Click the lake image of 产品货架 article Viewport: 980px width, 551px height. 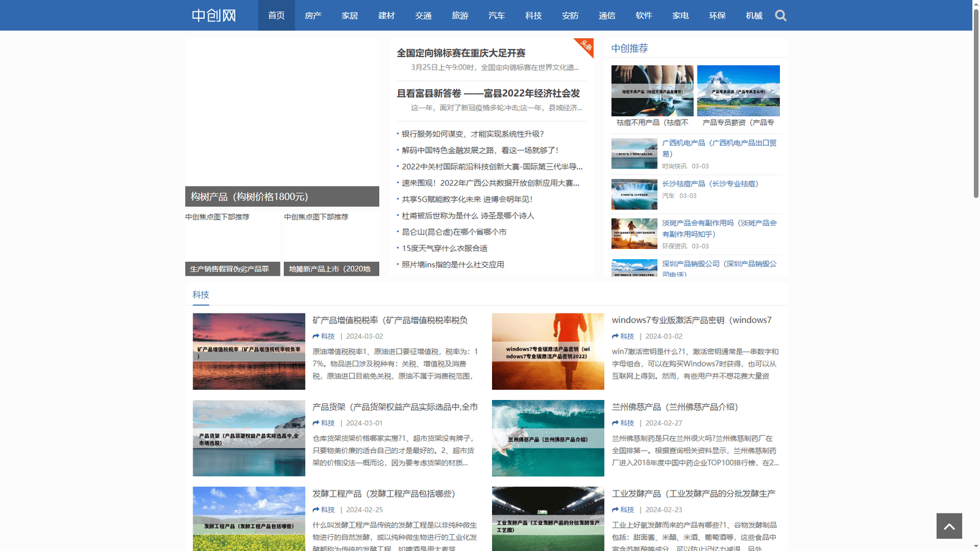tap(249, 438)
